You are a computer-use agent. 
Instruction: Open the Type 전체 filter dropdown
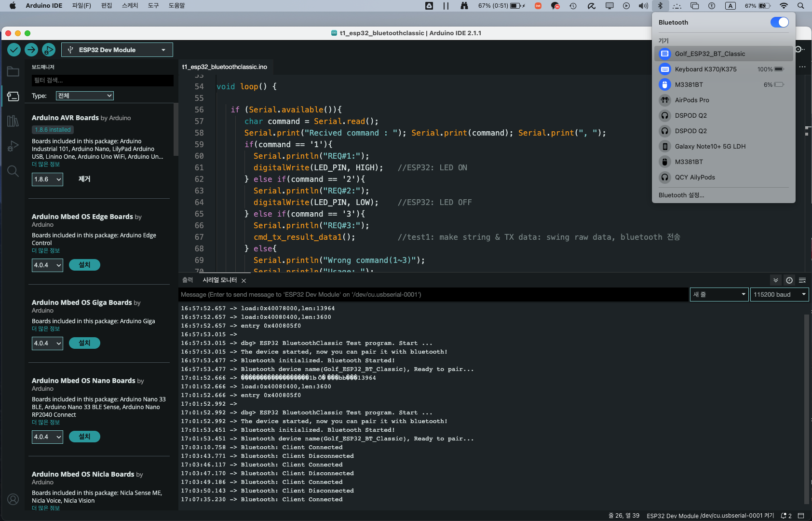85,96
